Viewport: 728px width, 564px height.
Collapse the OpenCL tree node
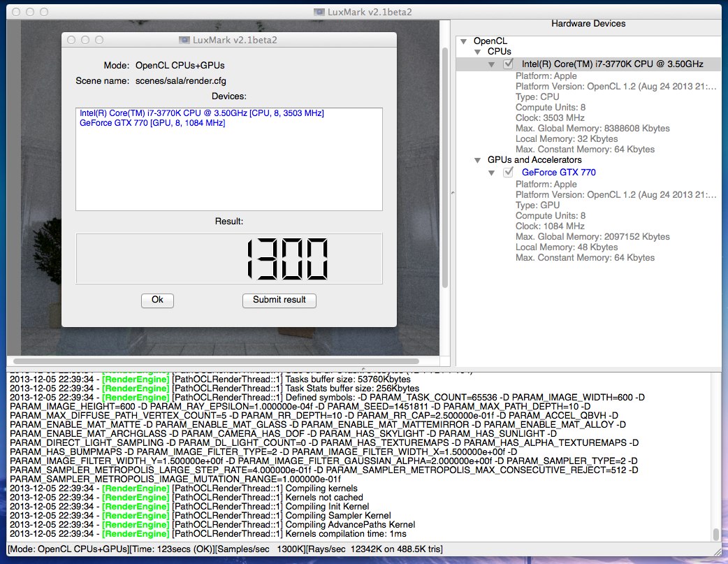tap(463, 41)
